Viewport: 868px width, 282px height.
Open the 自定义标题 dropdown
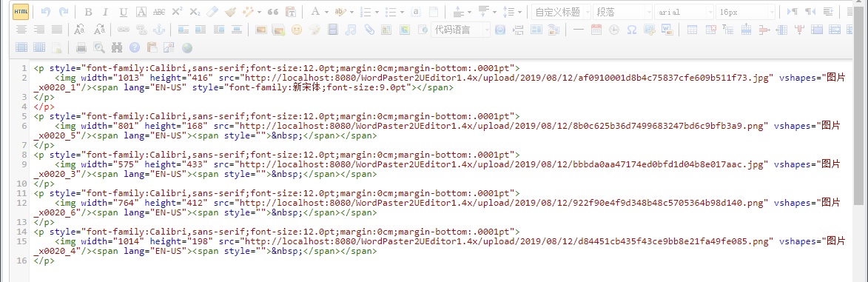pos(561,12)
